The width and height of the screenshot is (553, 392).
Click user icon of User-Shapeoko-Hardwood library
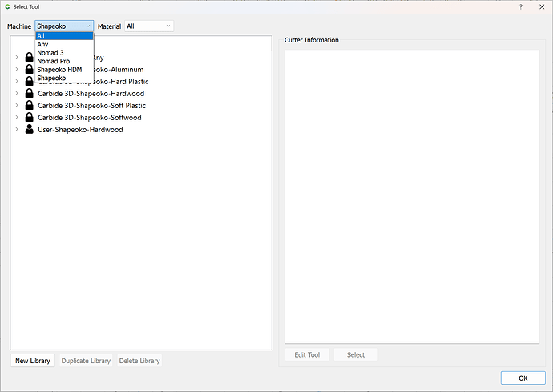(x=30, y=129)
